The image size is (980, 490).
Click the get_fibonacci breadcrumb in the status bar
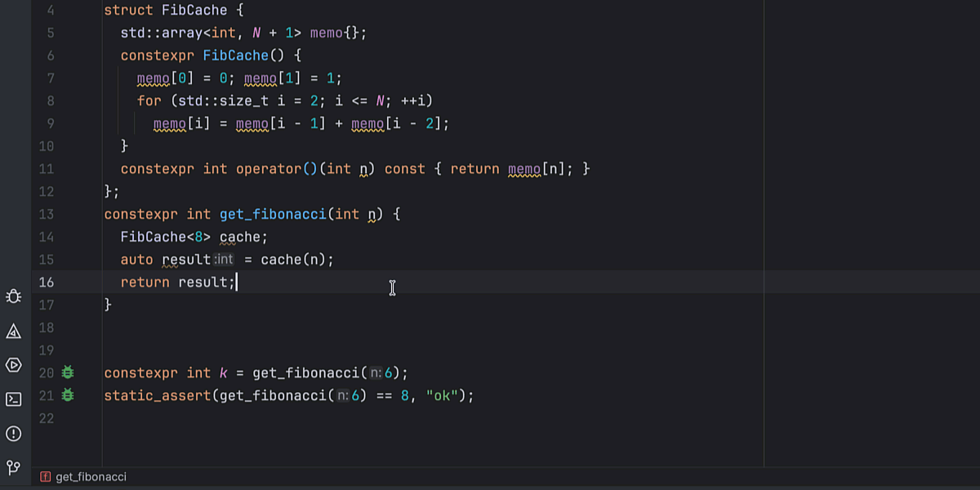click(x=90, y=478)
